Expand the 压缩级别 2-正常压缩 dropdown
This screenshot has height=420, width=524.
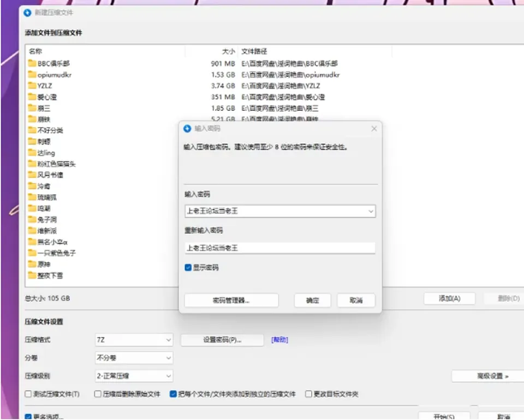(134, 376)
